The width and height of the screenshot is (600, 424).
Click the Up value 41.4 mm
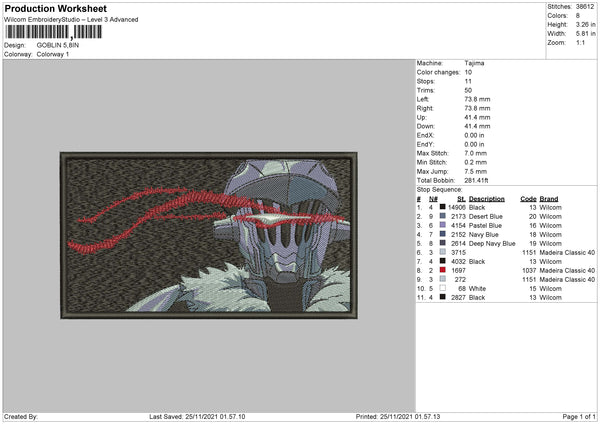pyautogui.click(x=477, y=117)
